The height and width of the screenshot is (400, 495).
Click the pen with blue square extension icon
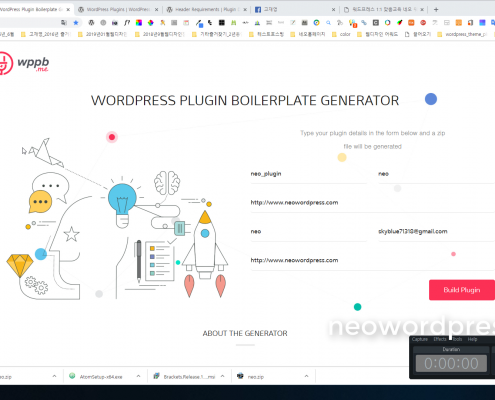199,23
